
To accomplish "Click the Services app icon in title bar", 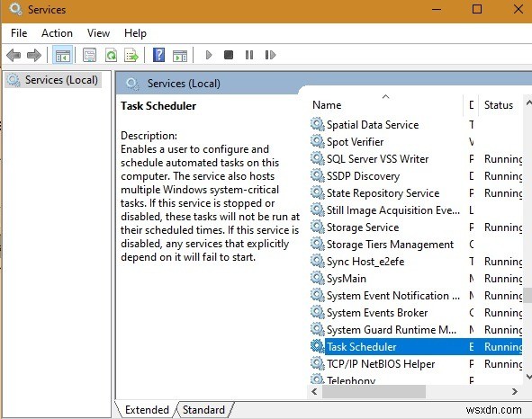I will click(15, 10).
